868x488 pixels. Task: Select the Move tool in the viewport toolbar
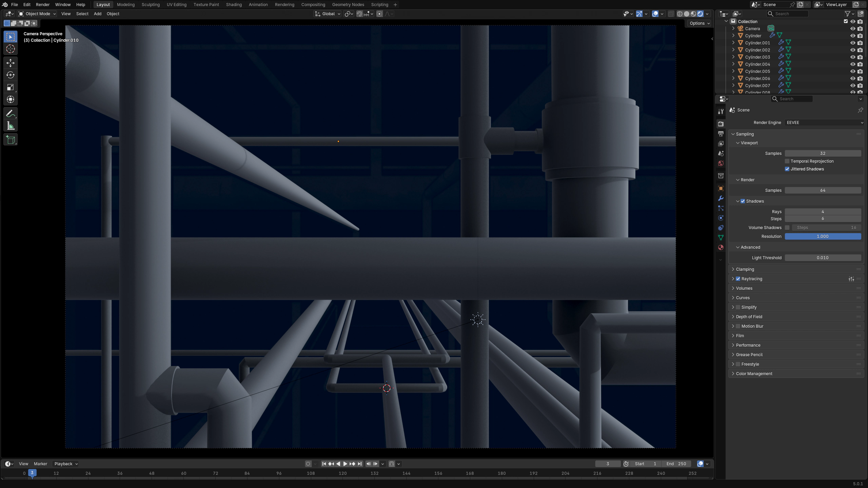coord(10,63)
